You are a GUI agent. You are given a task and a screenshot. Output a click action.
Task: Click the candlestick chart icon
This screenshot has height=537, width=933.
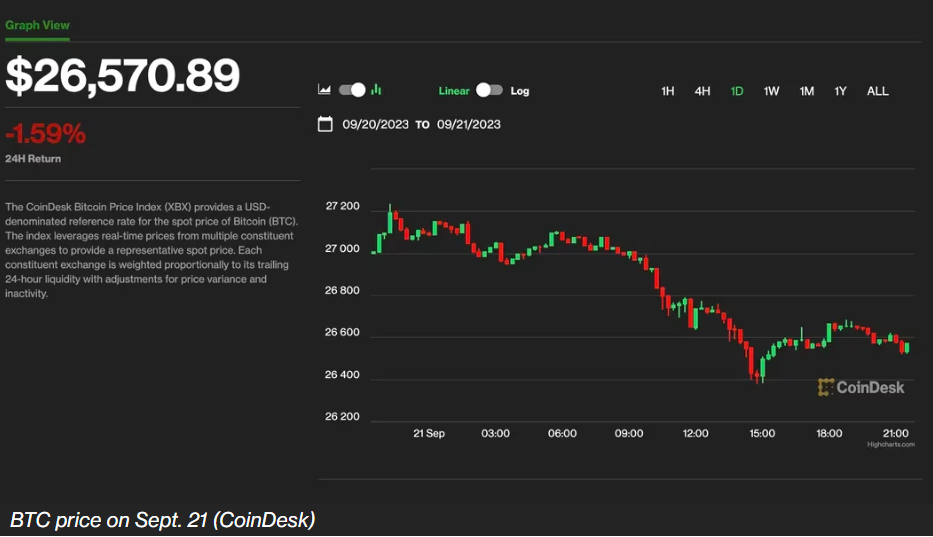point(376,90)
